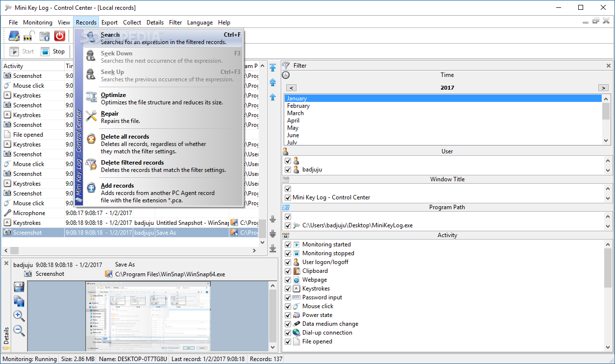Go to previous year in Time filter

tap(291, 88)
